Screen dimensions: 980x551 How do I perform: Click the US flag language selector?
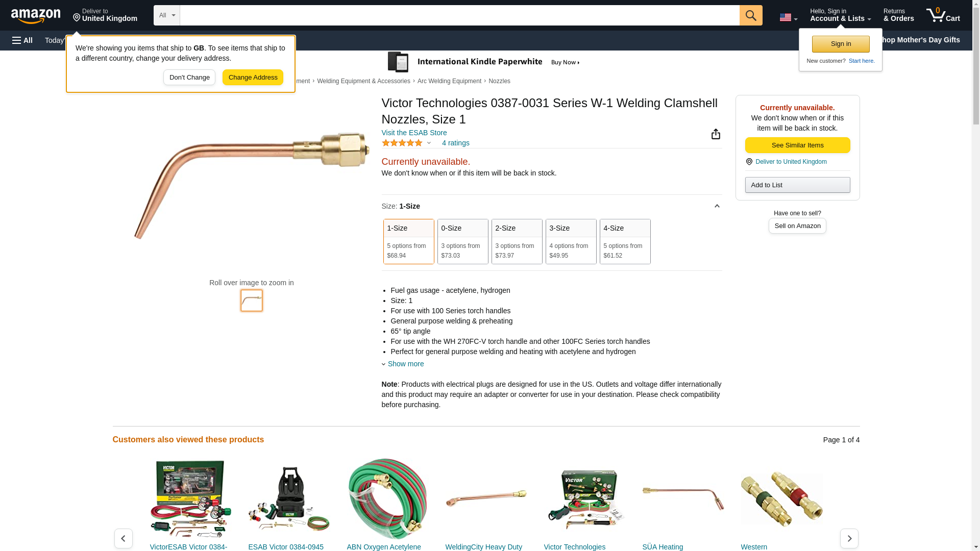pos(788,17)
